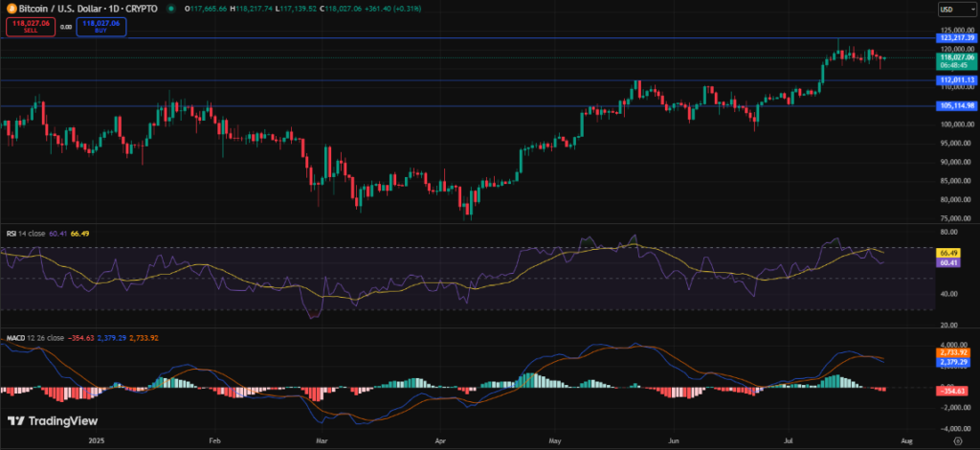This screenshot has width=980, height=450.
Task: Select the 105,114.98 blue price label
Action: pyautogui.click(x=956, y=105)
